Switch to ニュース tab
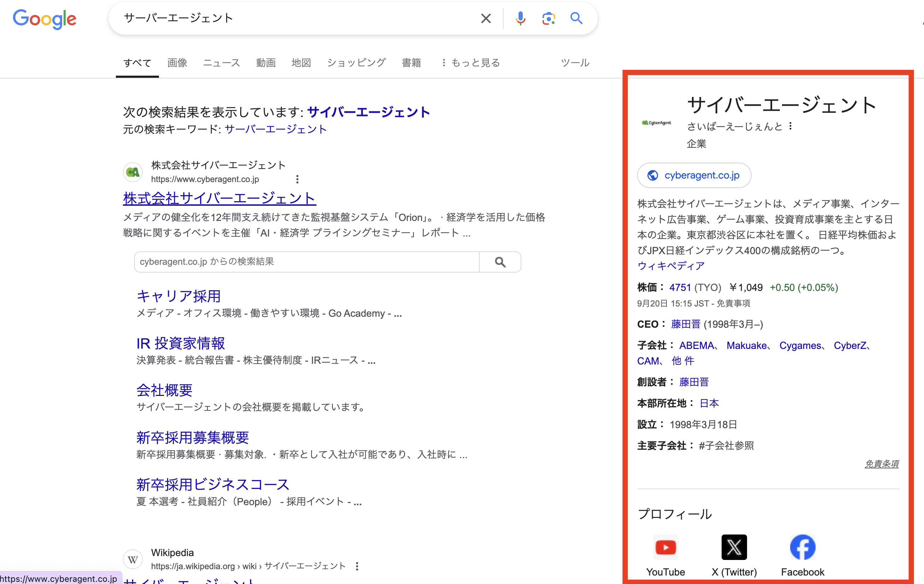This screenshot has width=924, height=584. click(x=221, y=63)
